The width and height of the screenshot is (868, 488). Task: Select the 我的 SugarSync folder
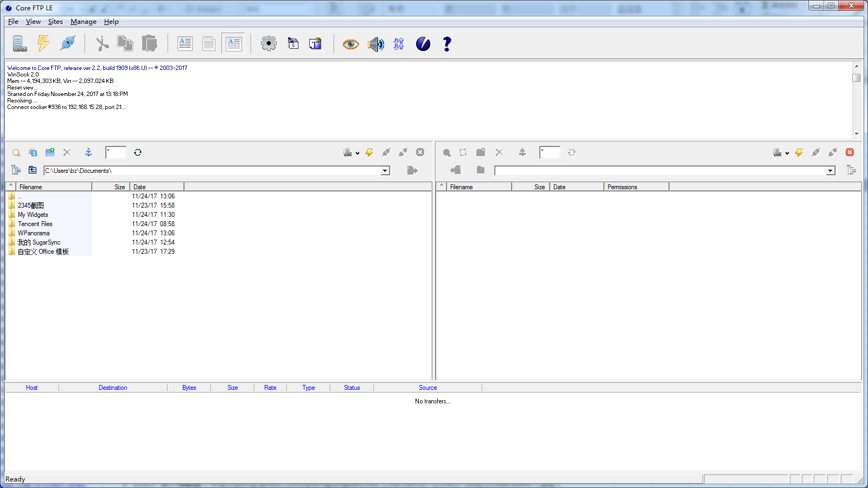point(39,242)
